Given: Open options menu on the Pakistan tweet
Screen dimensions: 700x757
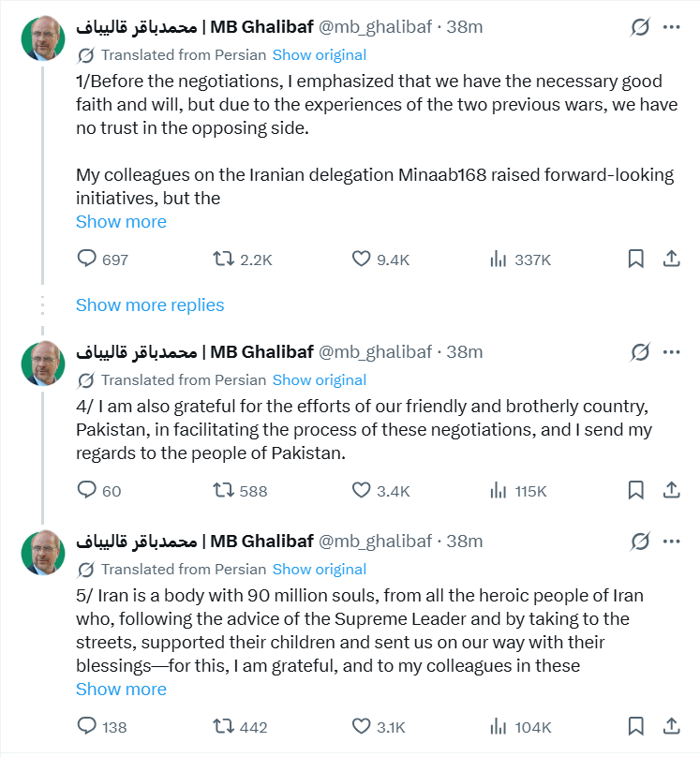Looking at the screenshot, I should (x=671, y=351).
